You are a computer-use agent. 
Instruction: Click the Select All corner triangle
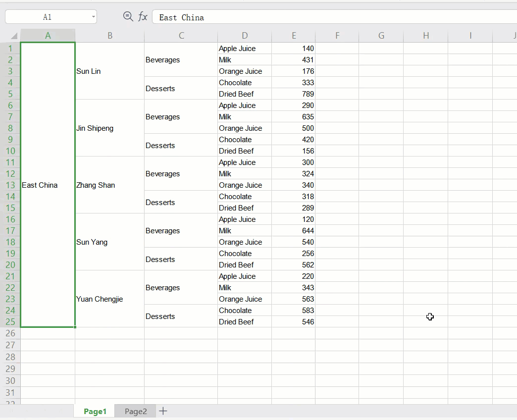click(14, 36)
